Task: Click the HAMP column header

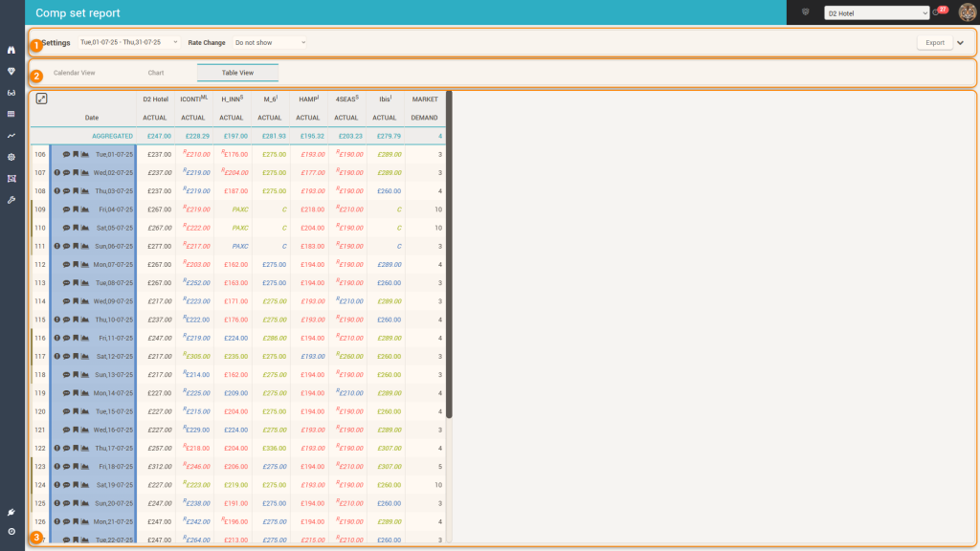Action: point(309,99)
